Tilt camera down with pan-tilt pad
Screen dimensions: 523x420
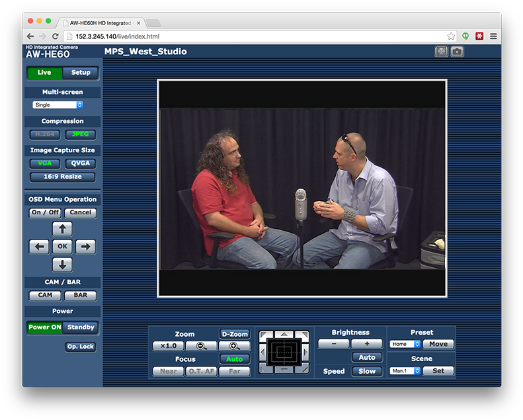(284, 369)
